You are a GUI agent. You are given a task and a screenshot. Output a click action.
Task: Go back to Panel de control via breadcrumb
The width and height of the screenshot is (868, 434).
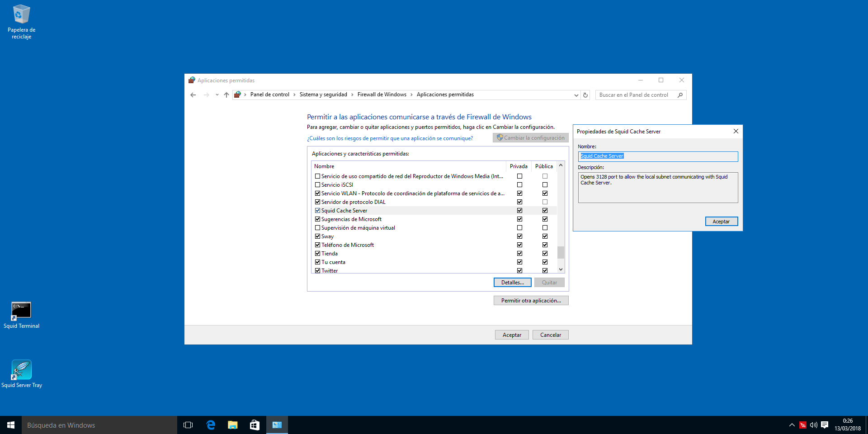pos(270,94)
